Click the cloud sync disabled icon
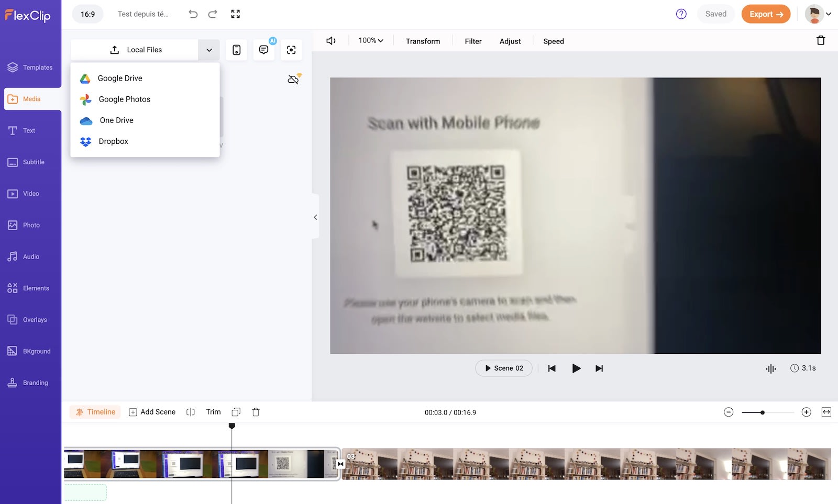Screen dimensions: 838x504 coord(294,79)
